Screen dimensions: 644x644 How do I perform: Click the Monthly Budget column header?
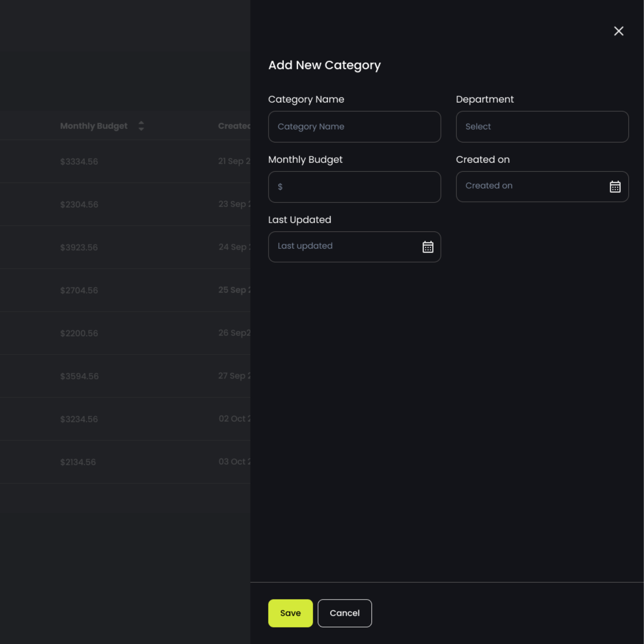coord(94,126)
